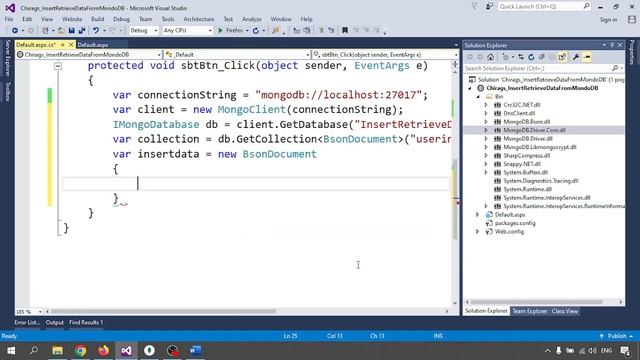Click Pending Changes Filter icon in Solution Explorer

click(x=506, y=57)
